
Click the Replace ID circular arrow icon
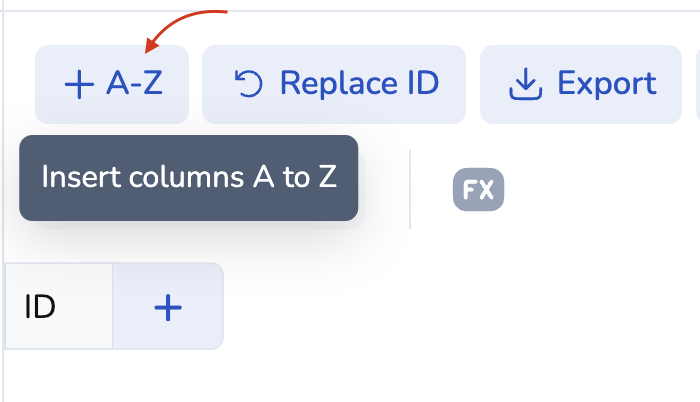(x=247, y=84)
